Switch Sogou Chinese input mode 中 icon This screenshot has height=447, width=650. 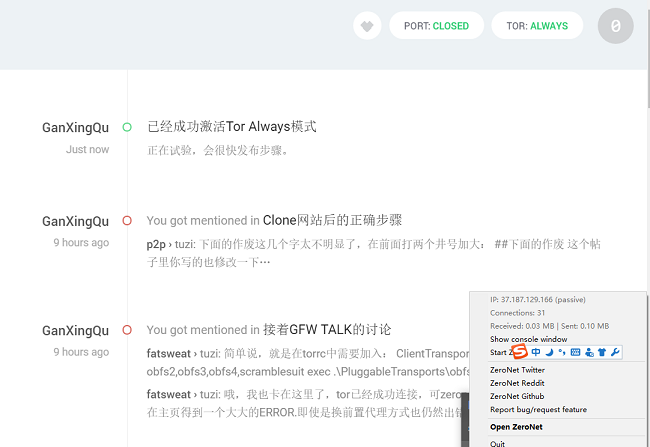point(536,352)
